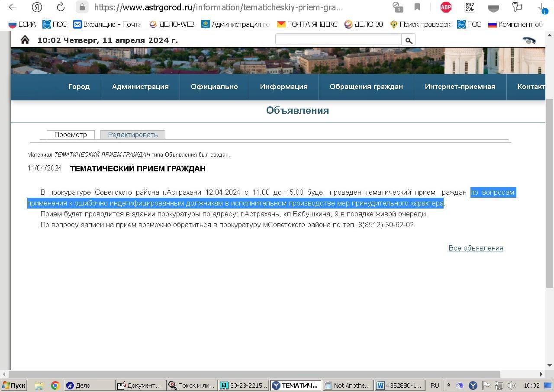Viewport: 554px width, 392px height.
Task: Open the QR code generator icon
Action: click(470, 7)
